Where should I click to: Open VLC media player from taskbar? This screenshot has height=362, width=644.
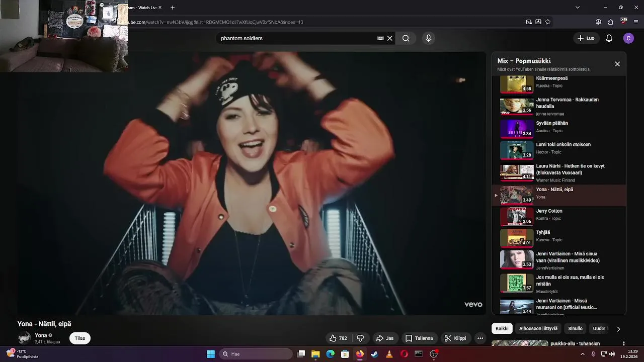389,354
